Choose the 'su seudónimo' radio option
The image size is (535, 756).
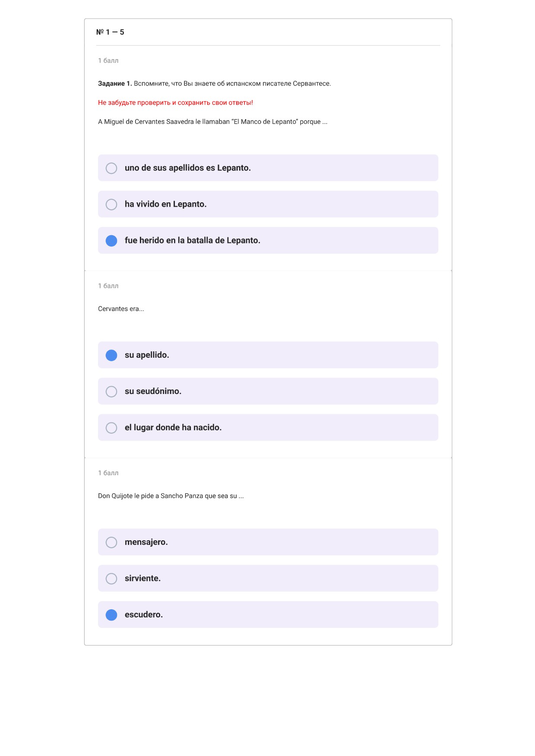coord(111,391)
